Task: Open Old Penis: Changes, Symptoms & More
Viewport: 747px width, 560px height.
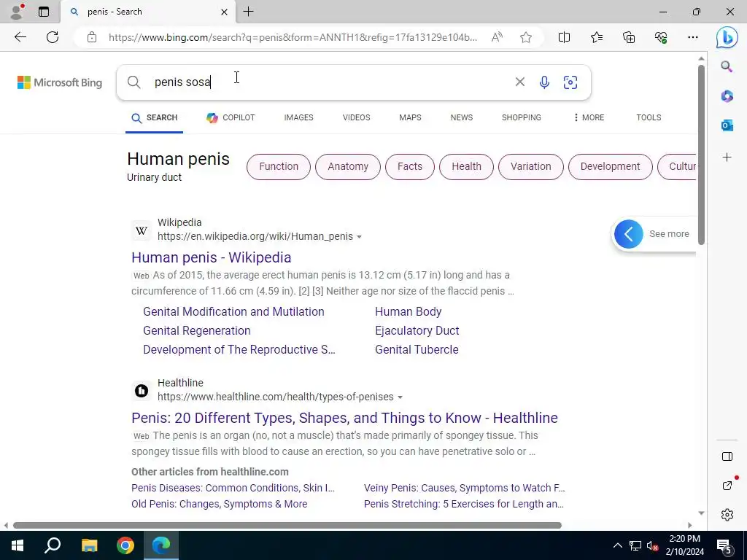Action: [x=219, y=504]
